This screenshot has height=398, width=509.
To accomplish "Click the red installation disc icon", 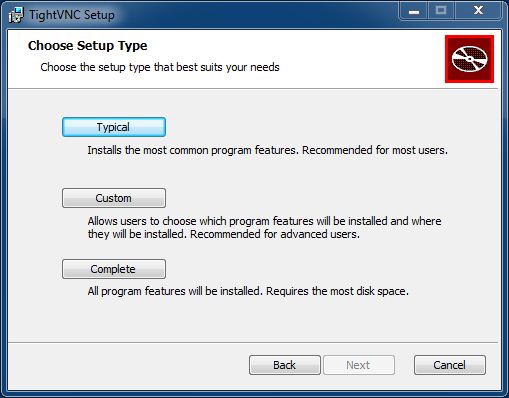I will point(469,59).
